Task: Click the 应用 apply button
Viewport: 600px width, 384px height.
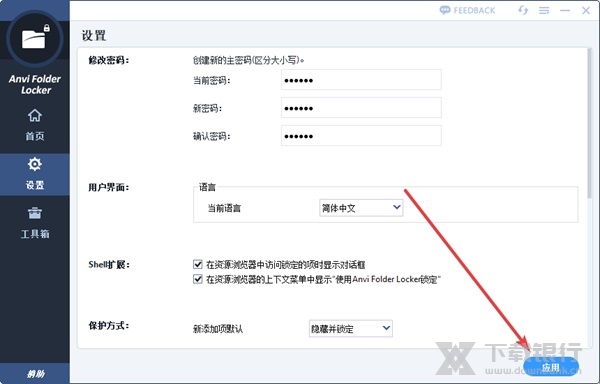Action: pos(551,367)
